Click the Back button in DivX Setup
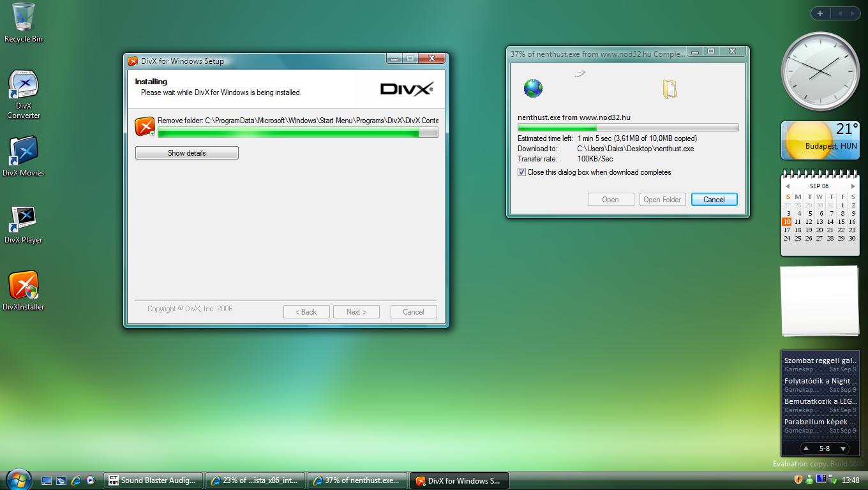The image size is (868, 490). [x=306, y=312]
